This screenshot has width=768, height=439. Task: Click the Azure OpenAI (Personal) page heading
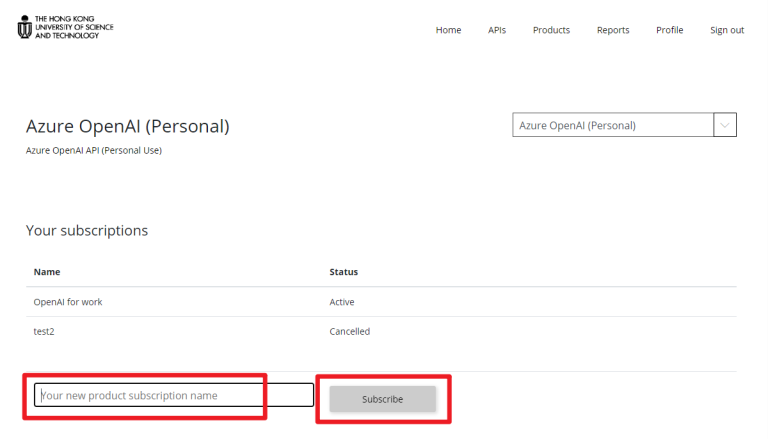pos(127,127)
